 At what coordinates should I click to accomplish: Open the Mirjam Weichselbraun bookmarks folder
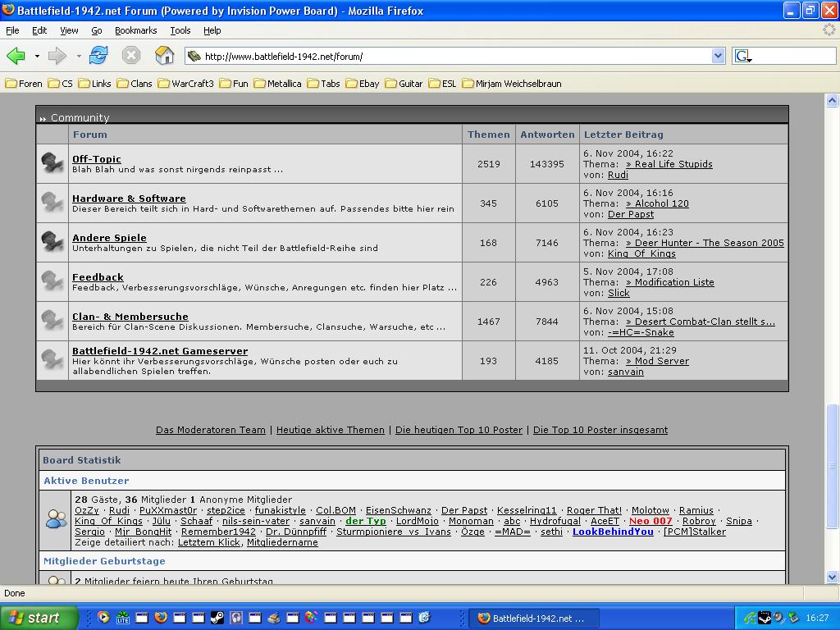(512, 84)
